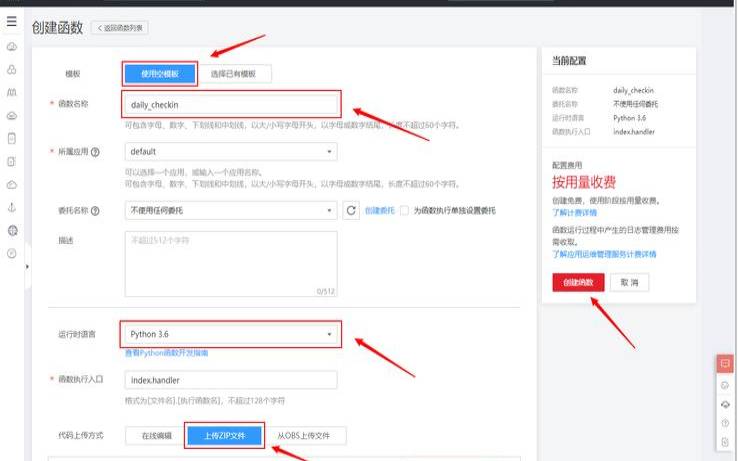Click the help icon next to 所属应用

[95, 152]
